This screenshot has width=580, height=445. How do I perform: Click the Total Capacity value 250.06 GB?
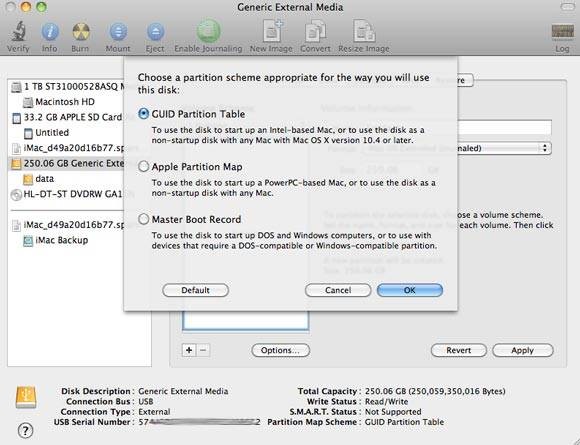tap(435, 391)
